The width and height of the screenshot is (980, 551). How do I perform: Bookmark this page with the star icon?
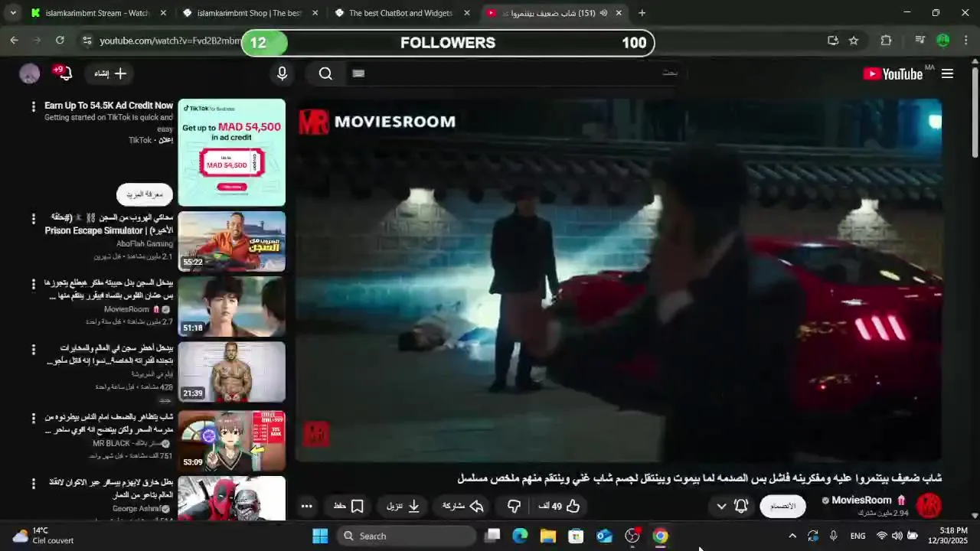(854, 41)
